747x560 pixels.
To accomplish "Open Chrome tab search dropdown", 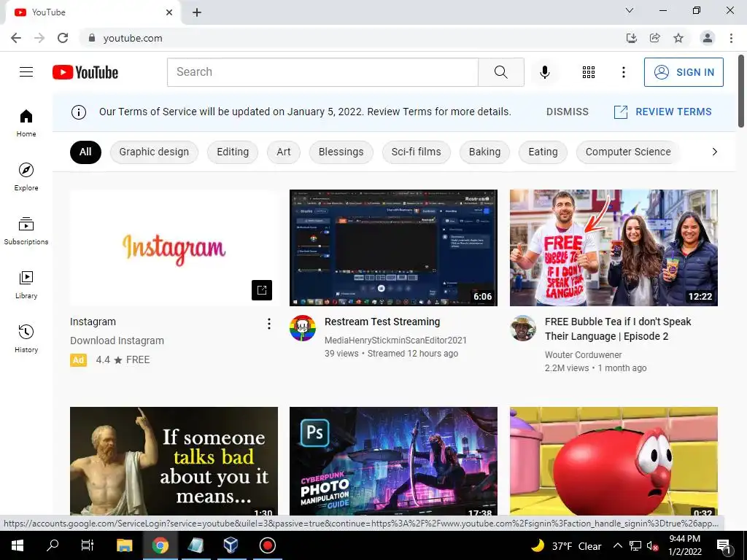I will click(x=630, y=10).
